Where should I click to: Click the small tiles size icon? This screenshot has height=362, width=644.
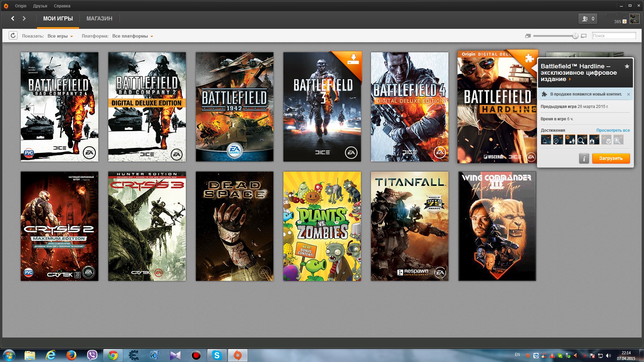528,36
